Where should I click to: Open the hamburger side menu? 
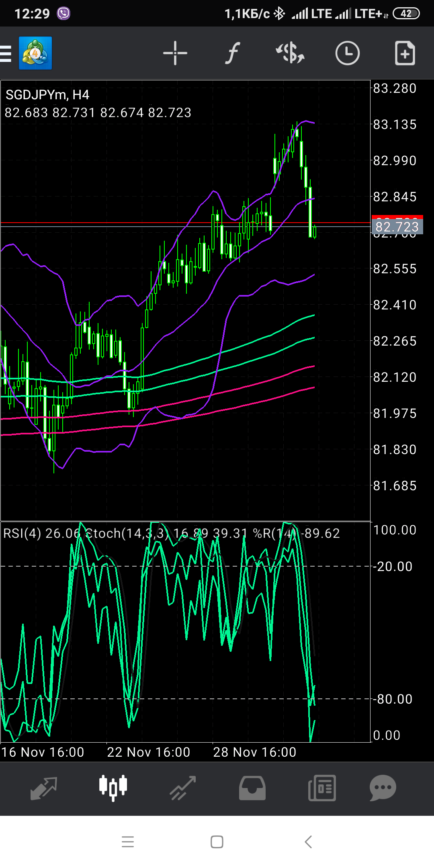click(x=6, y=53)
